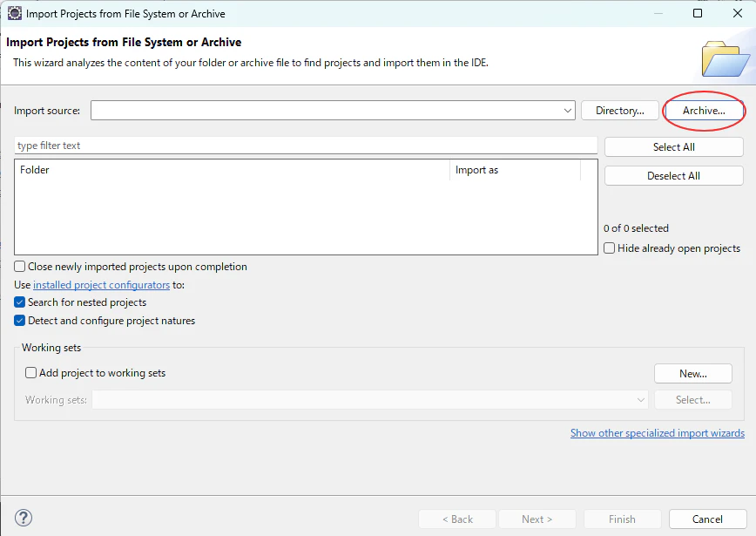Click the Eclipse icon in the title bar
The width and height of the screenshot is (756, 536).
(x=15, y=13)
